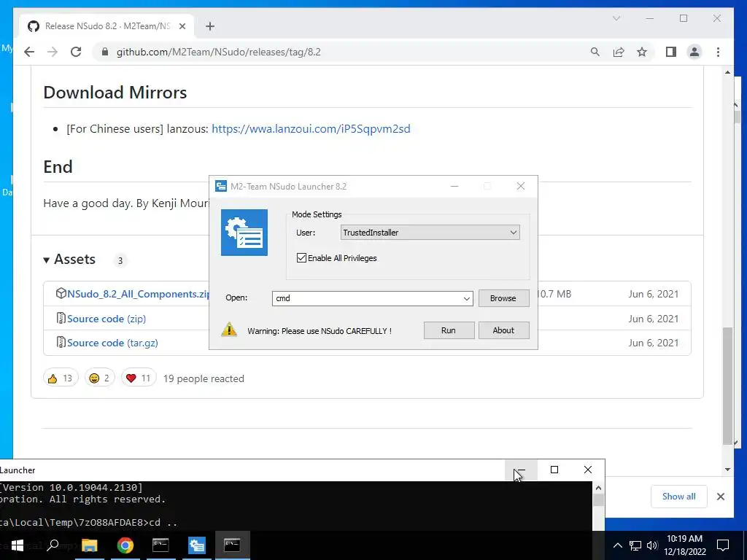Viewport: 747px width, 560px height.
Task: Click the Chrome address bar URL
Action: coord(219,52)
